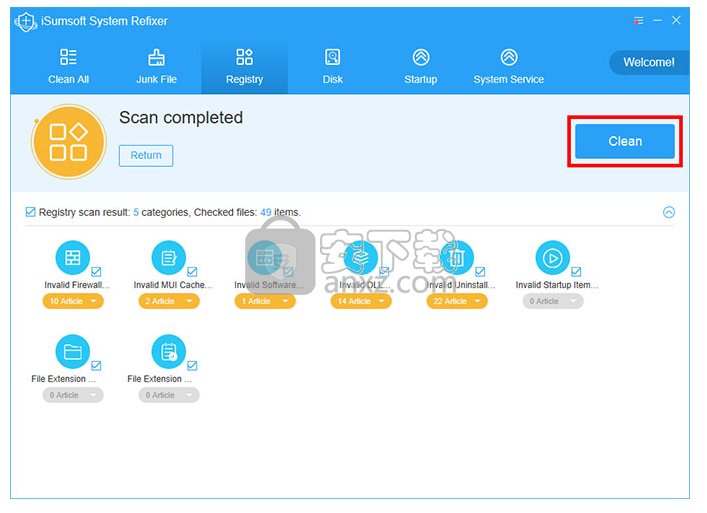Switch to the Startup tab label
Image resolution: width=707 pixels, height=513 pixels.
pos(421,79)
